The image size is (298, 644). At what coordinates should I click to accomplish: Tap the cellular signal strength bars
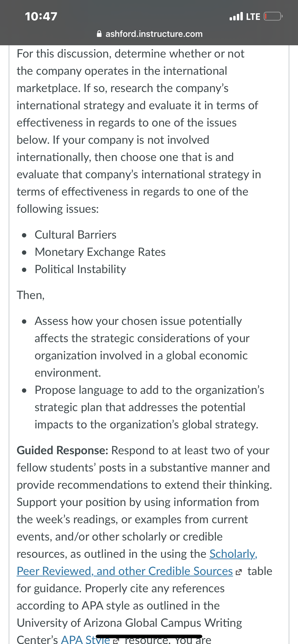(236, 16)
